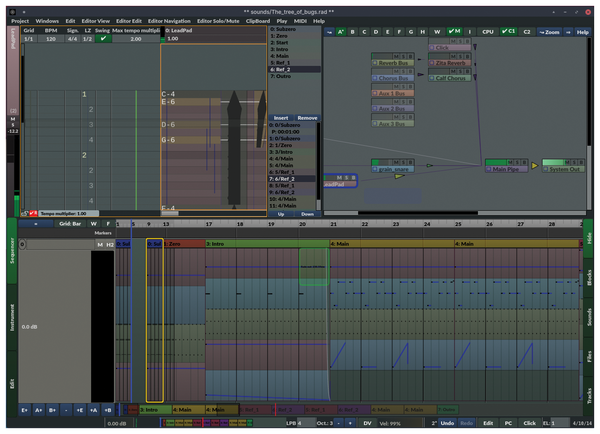600x434 pixels.
Task: Open the ClipBoard menu
Action: click(258, 21)
